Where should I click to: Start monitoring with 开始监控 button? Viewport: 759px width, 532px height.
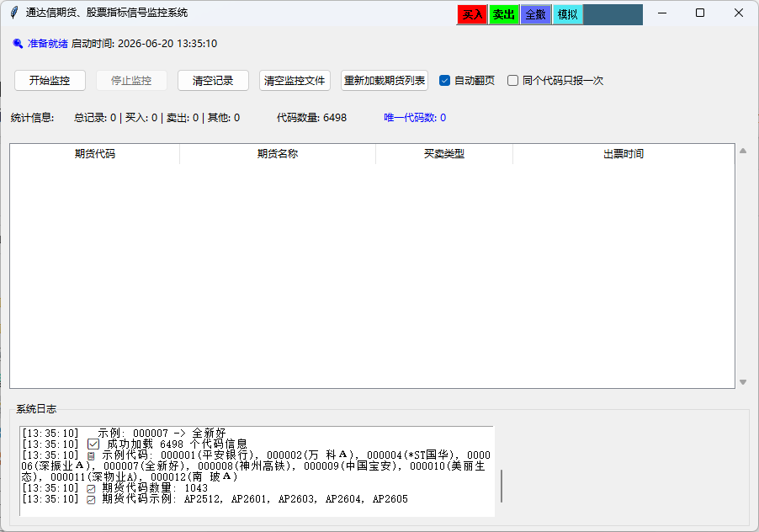(50, 80)
